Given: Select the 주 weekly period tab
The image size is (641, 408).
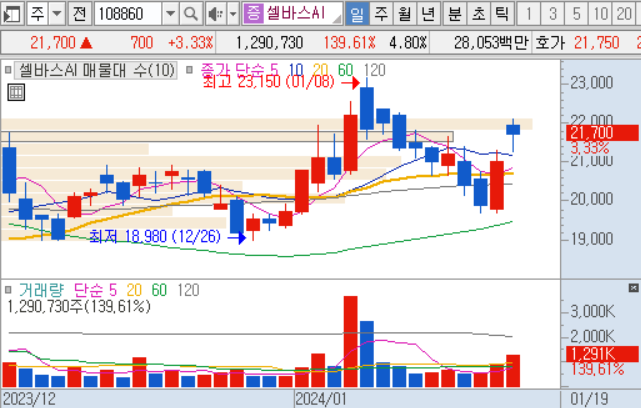Looking at the screenshot, I should 381,14.
